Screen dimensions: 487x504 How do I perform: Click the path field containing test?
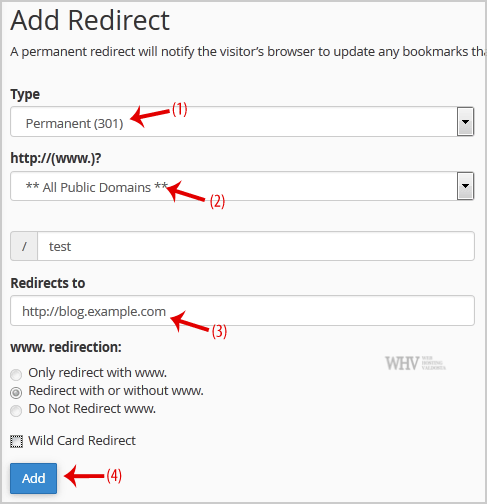256,246
